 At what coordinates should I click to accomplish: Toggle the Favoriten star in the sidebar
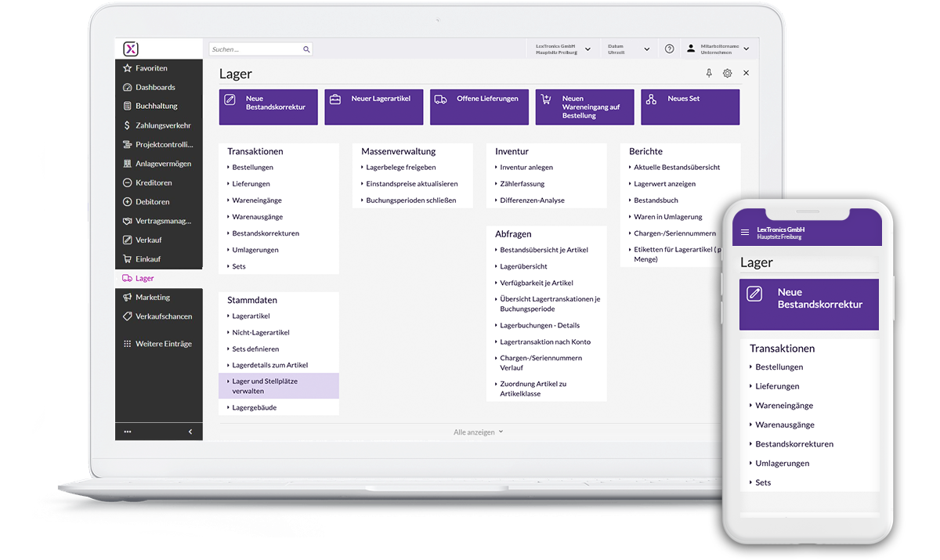point(125,67)
